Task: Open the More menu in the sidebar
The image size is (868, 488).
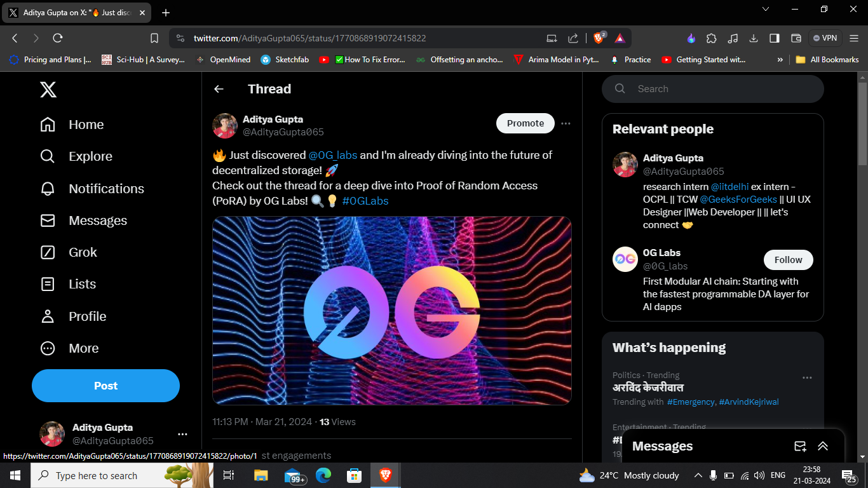Action: pyautogui.click(x=69, y=348)
